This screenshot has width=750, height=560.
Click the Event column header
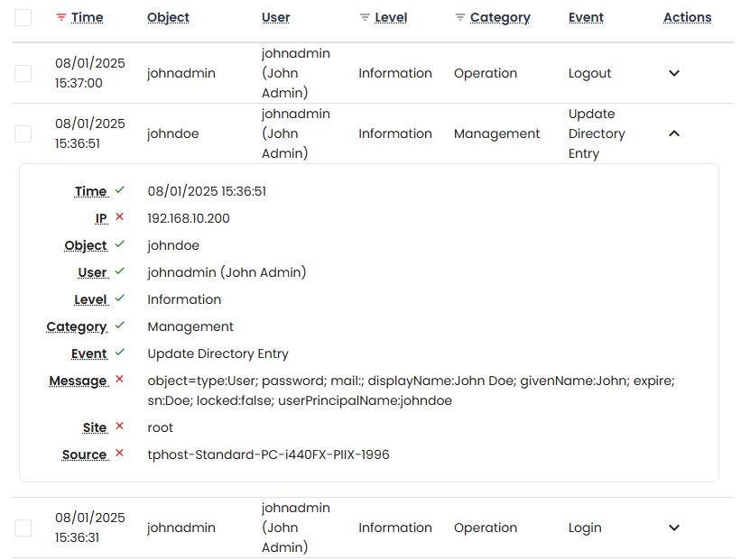coord(586,17)
